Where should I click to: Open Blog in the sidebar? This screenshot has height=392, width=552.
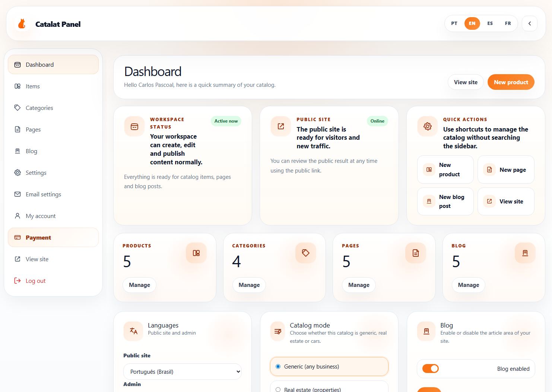pos(53,151)
